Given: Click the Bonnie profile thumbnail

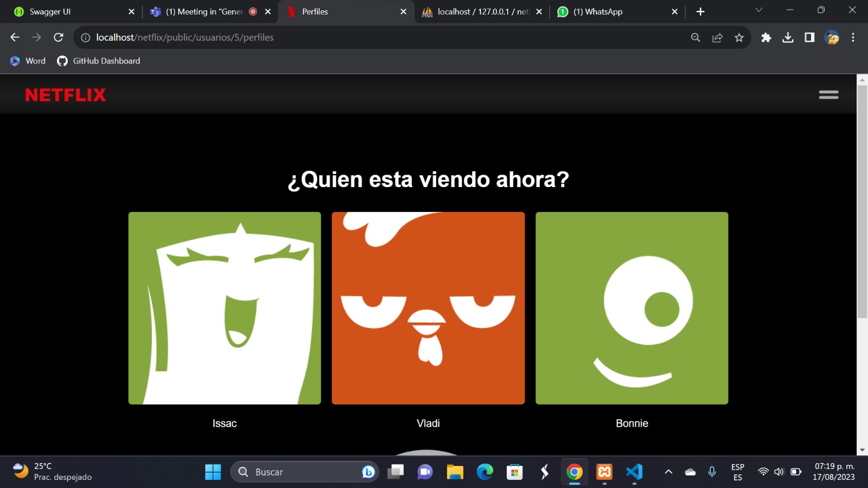Looking at the screenshot, I should click(x=632, y=307).
